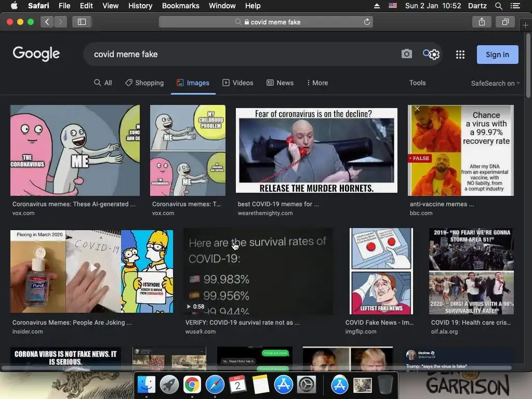This screenshot has width=532, height=399.
Task: Click the eject icon in the menu bar
Action: [377, 6]
